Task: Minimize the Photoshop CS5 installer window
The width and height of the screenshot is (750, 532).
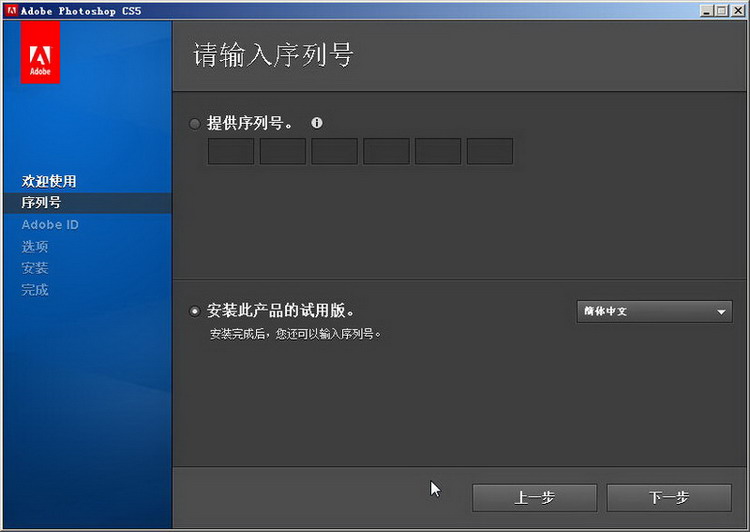Action: point(706,11)
